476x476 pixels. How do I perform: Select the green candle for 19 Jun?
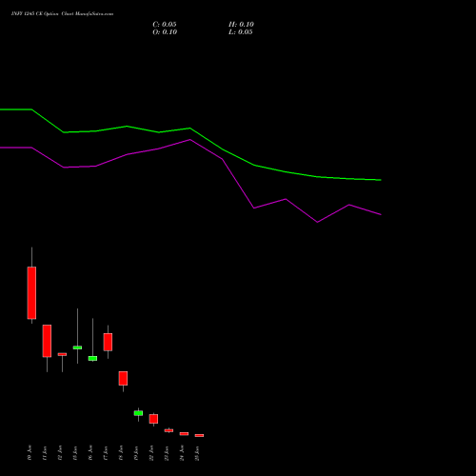pyautogui.click(x=138, y=413)
